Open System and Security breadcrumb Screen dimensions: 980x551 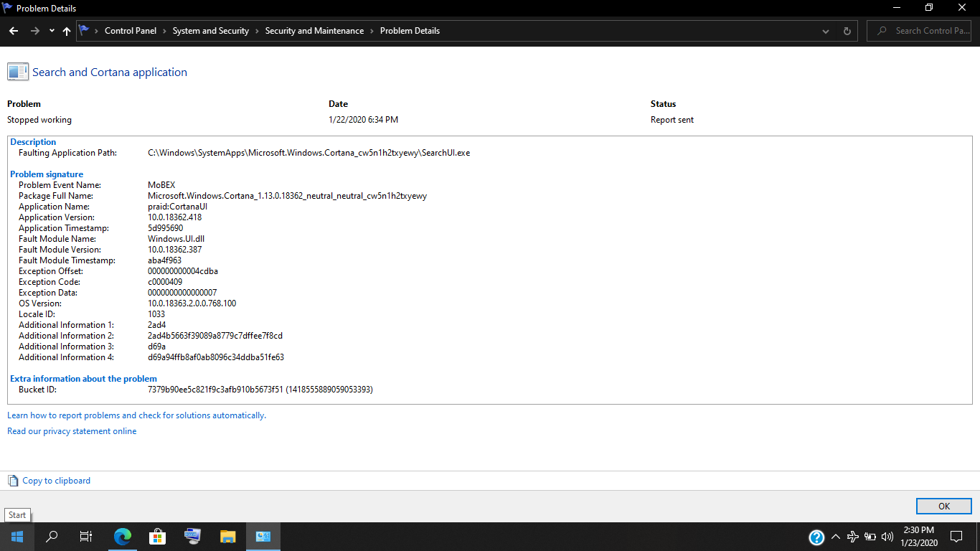click(x=211, y=31)
